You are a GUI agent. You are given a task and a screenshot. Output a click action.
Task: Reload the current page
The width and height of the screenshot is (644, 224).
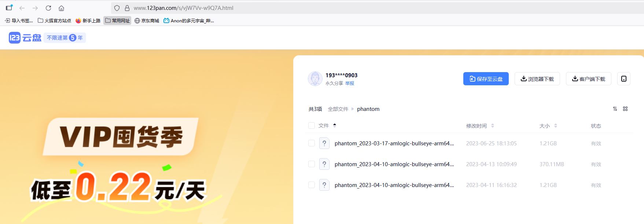click(x=48, y=8)
